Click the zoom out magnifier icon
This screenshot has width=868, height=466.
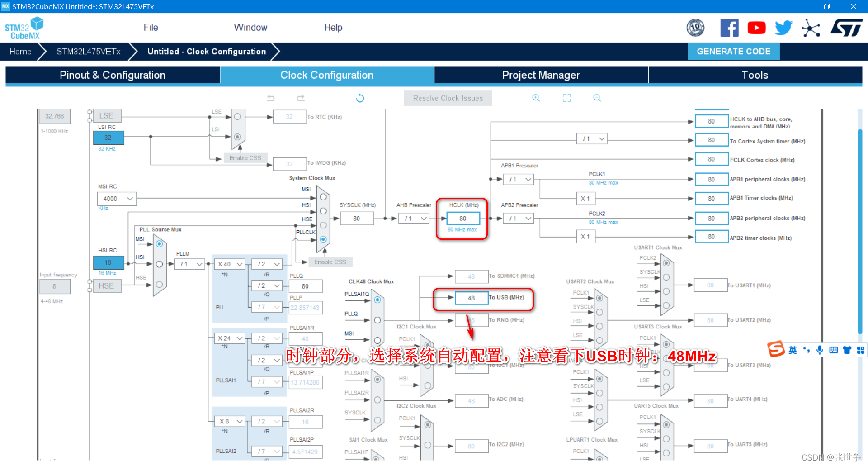coord(597,98)
